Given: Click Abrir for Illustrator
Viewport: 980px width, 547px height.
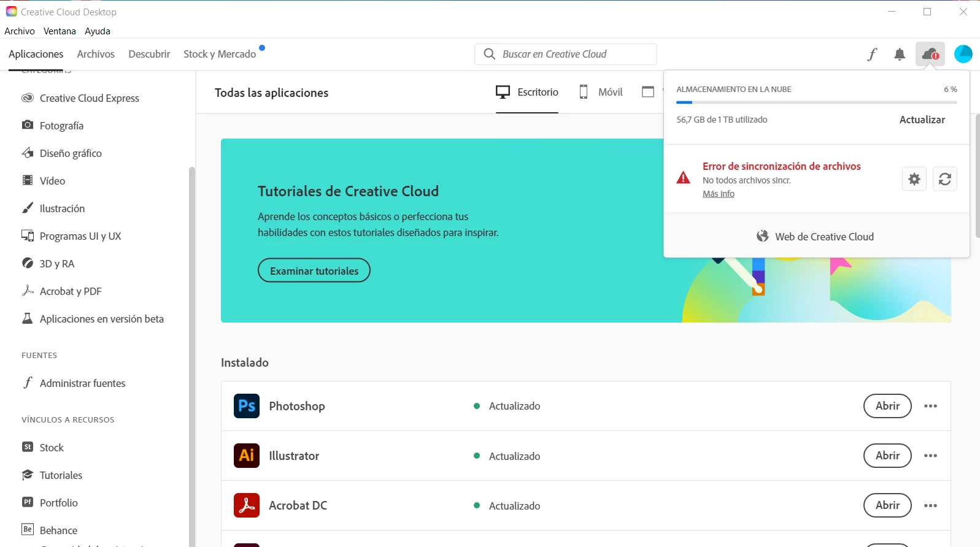Looking at the screenshot, I should pyautogui.click(x=887, y=456).
